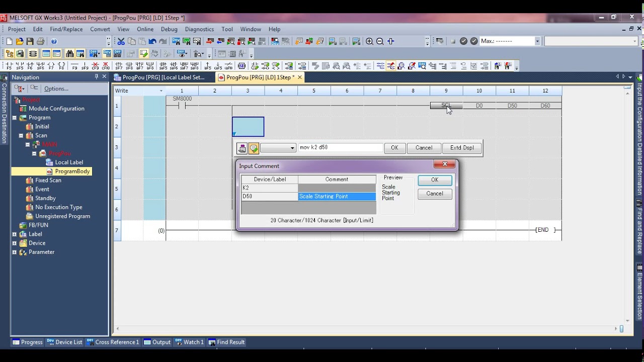The height and width of the screenshot is (362, 644).
Task: Open the Watch 1 panel tab
Action: 189,342
